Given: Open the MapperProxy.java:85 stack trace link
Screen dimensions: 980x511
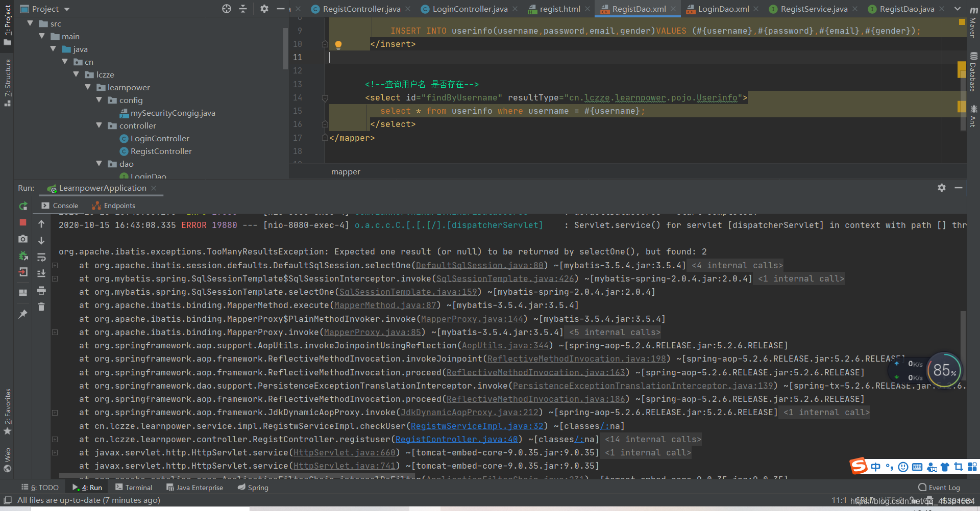Looking at the screenshot, I should (x=373, y=332).
